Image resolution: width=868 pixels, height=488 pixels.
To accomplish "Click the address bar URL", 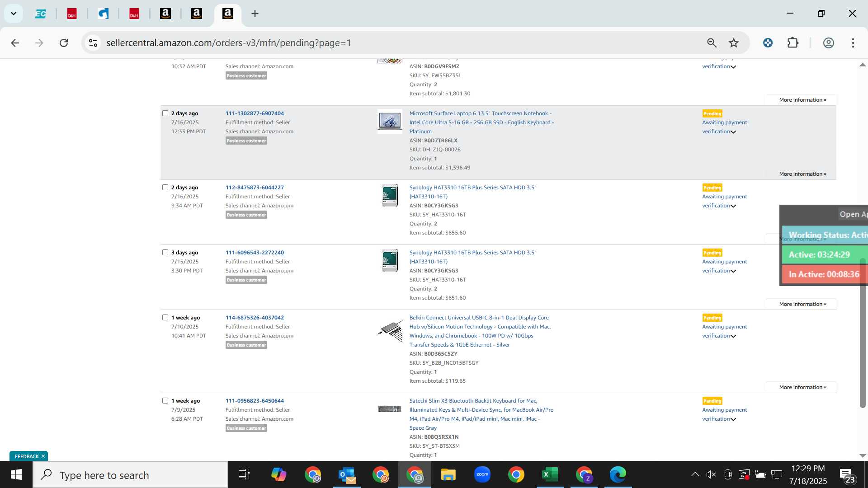I will coord(229,43).
